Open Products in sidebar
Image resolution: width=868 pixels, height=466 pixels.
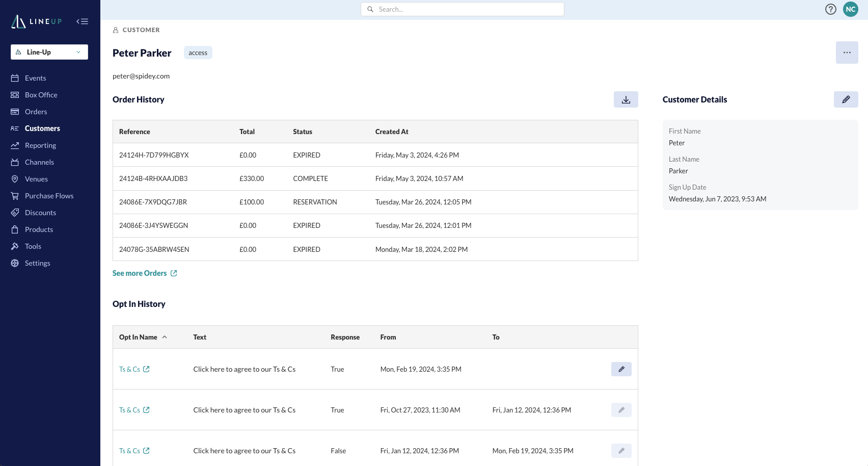pos(39,229)
